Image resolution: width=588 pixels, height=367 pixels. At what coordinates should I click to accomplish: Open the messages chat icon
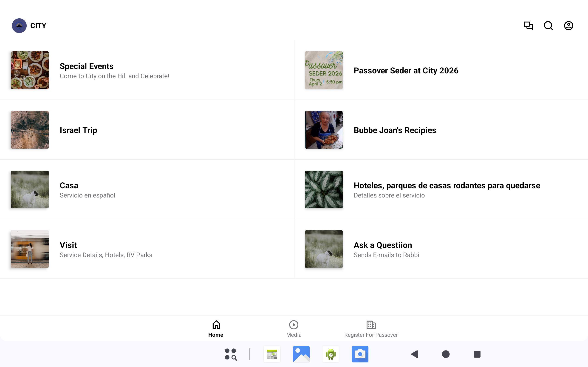pos(528,25)
